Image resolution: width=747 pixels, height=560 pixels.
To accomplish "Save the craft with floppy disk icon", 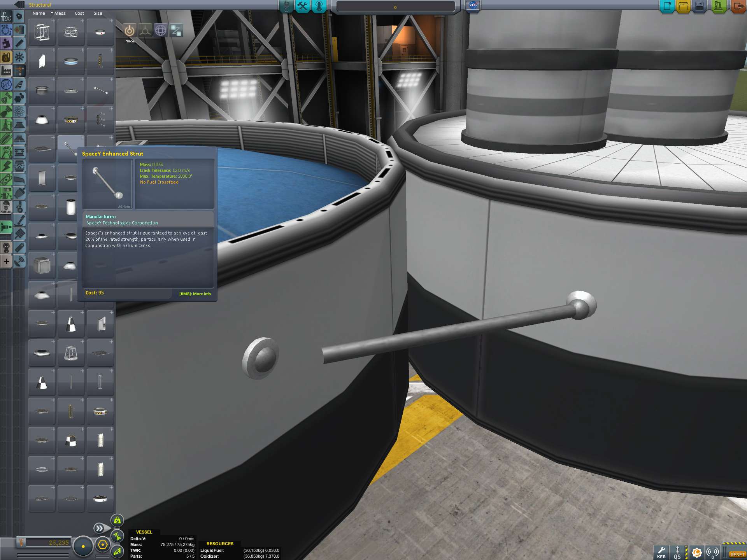I will pyautogui.click(x=699, y=6).
